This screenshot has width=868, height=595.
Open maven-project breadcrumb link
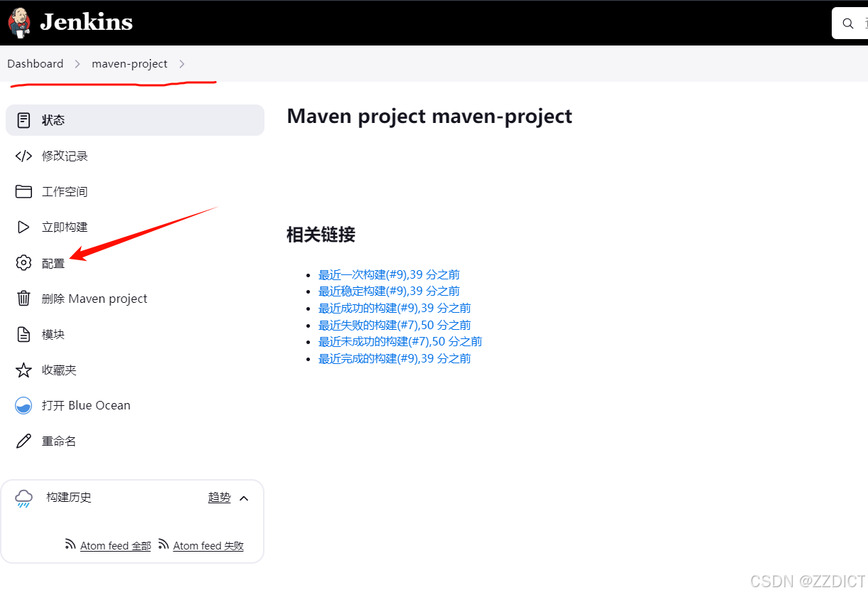tap(129, 64)
